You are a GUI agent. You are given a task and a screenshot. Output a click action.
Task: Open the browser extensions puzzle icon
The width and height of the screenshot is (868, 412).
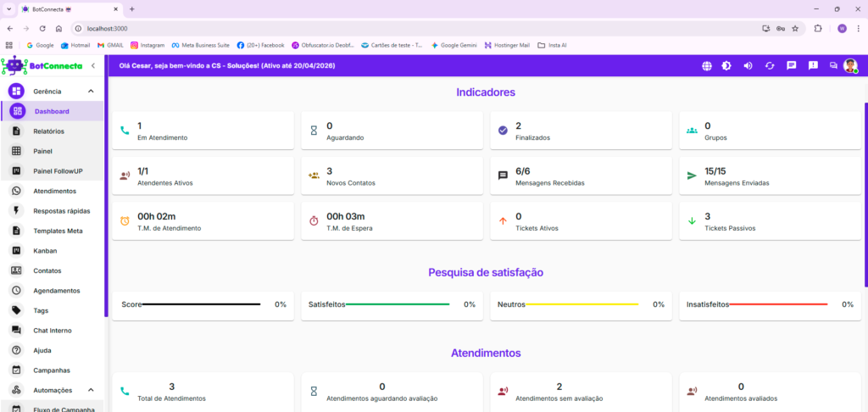(x=818, y=28)
